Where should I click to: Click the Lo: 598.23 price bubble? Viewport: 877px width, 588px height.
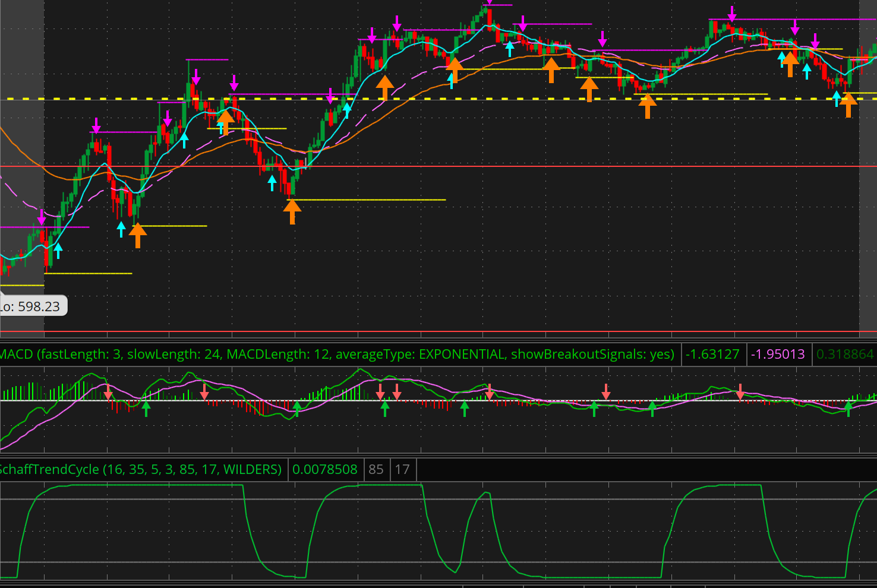point(32,306)
